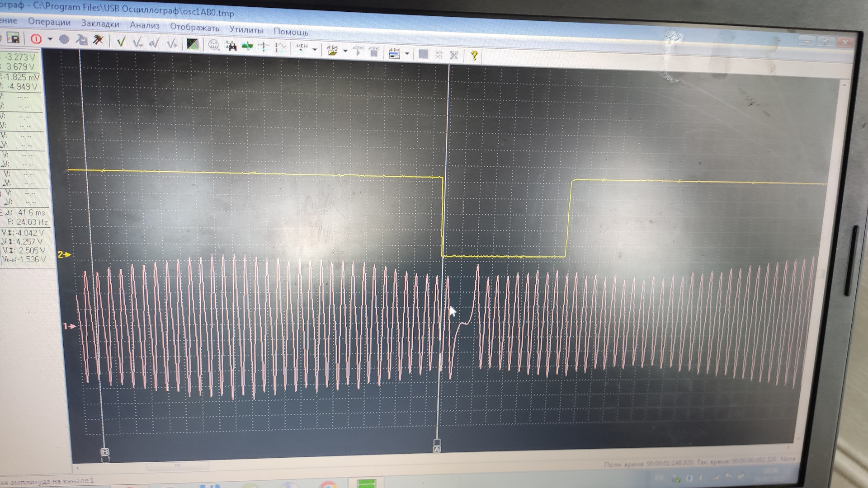868x488 pixels.
Task: Click the green checkmark toolbar icon
Action: [x=121, y=42]
